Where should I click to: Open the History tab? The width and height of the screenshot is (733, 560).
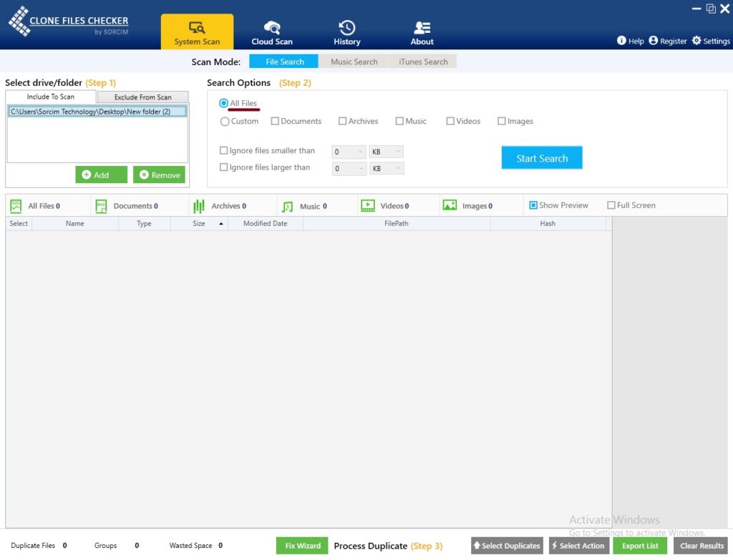point(347,31)
